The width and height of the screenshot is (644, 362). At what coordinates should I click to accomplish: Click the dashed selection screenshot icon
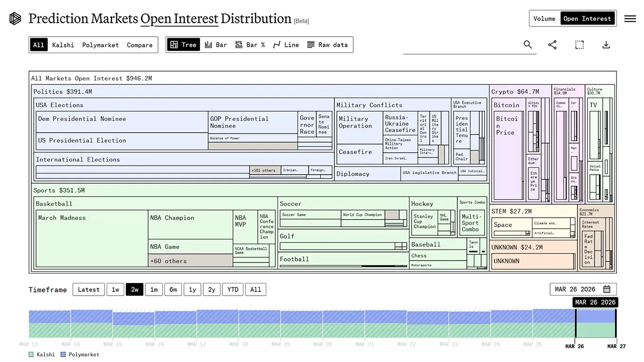(579, 45)
